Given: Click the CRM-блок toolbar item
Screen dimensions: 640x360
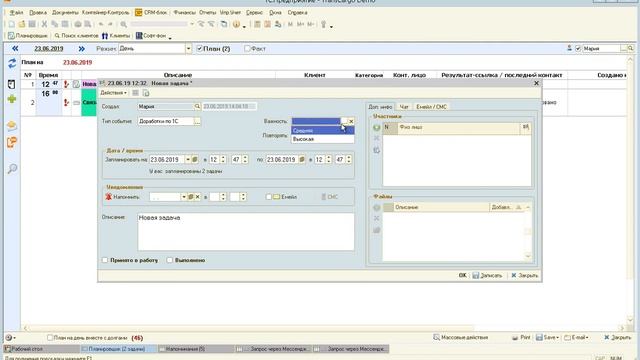Looking at the screenshot, I should [x=151, y=13].
